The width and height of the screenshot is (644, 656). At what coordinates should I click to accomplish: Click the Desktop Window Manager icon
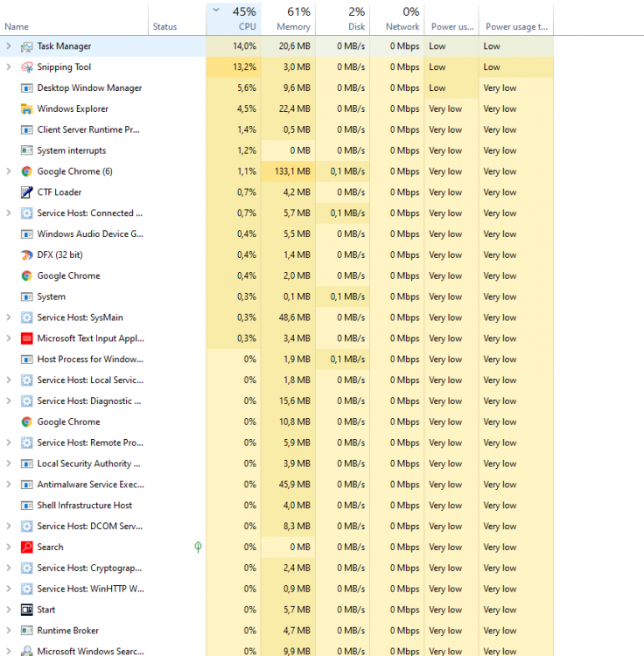click(27, 88)
